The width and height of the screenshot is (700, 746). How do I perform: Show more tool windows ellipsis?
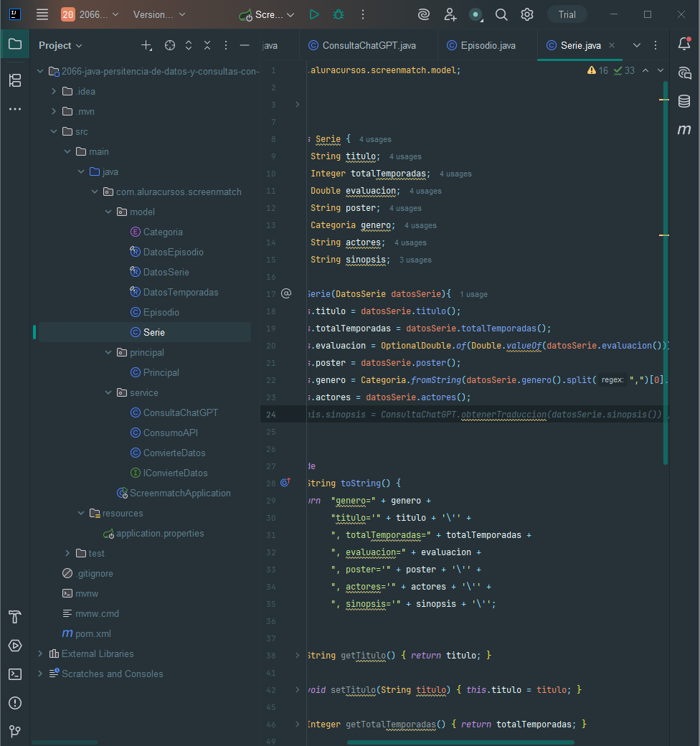[15, 109]
